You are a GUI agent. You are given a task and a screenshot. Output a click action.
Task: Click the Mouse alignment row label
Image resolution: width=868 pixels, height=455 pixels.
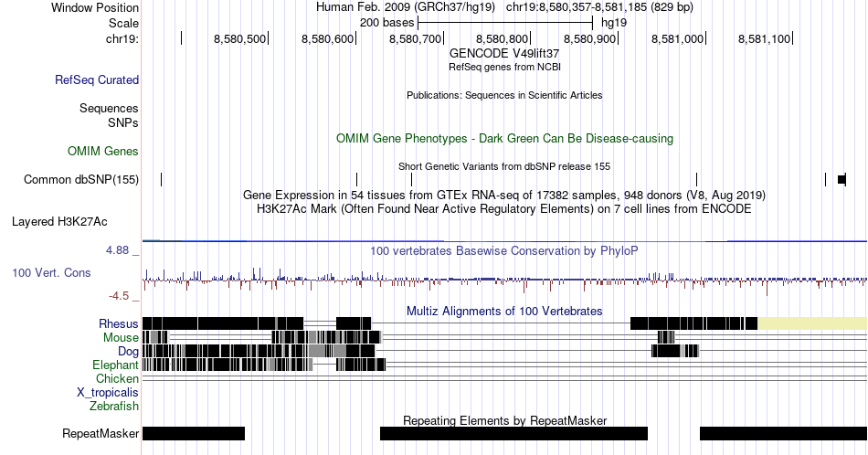[x=121, y=338]
